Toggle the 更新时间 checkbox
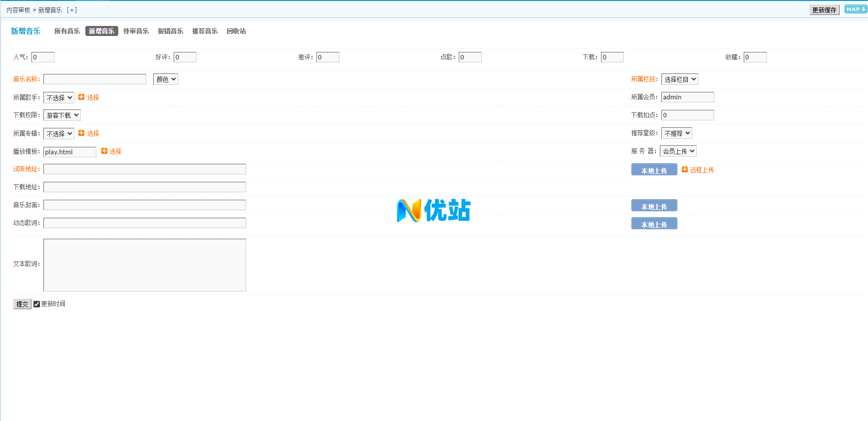This screenshot has width=868, height=421. coord(36,304)
